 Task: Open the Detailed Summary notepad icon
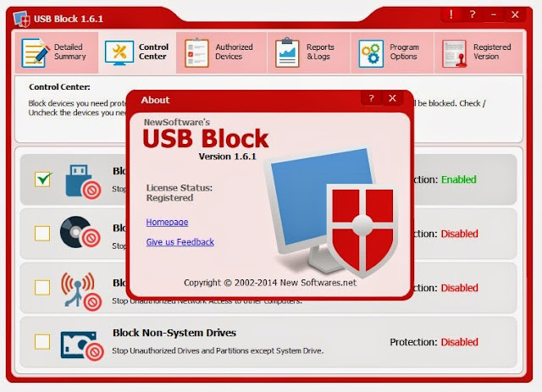(x=35, y=52)
